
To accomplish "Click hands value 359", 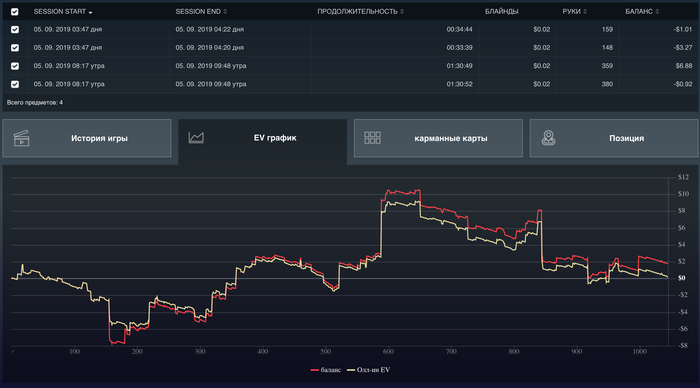I will (x=607, y=66).
